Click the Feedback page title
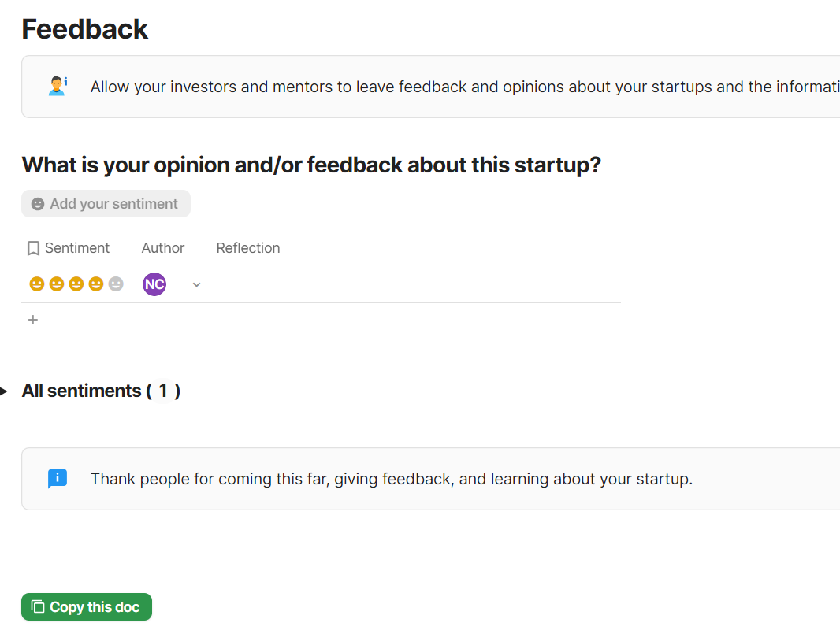The width and height of the screenshot is (840, 634). [85, 29]
